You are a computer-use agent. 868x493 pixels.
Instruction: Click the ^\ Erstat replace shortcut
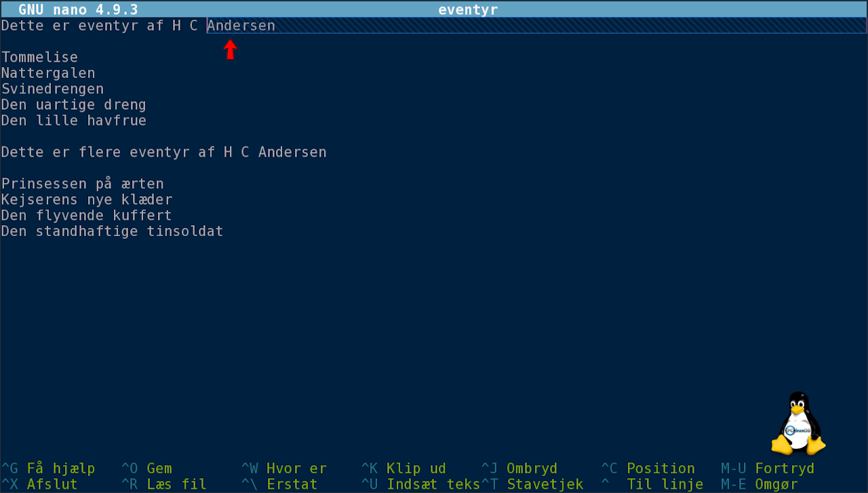coord(279,485)
